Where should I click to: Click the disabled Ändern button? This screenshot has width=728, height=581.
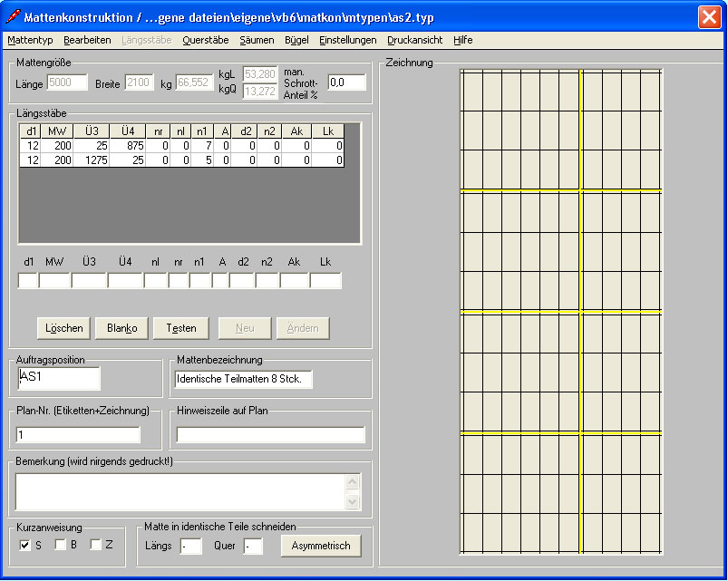tap(303, 328)
